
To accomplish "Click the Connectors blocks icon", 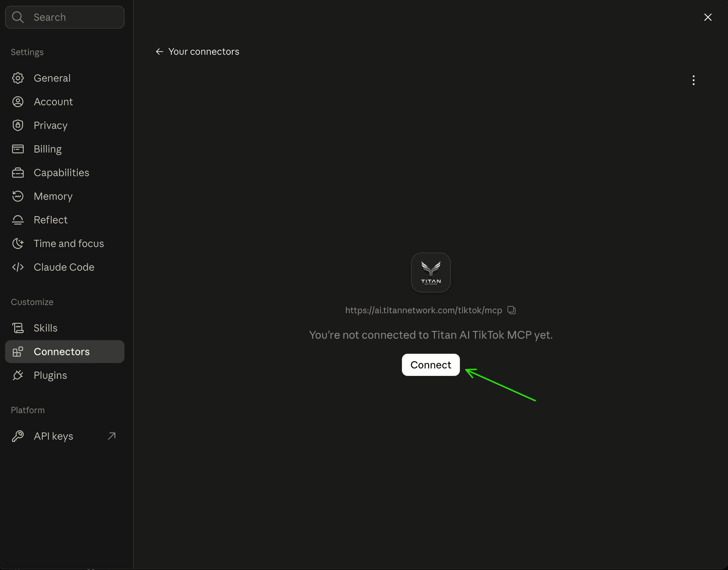I will [x=18, y=351].
